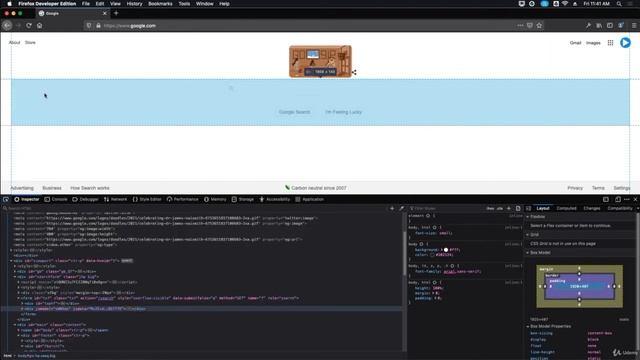Click the #202124 color swatch
Viewport: 640px width, 360px height.
click(x=432, y=255)
